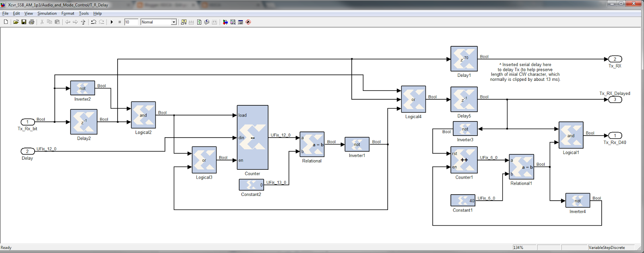Toggle the model browser icon
This screenshot has width=644, height=253.
click(x=240, y=22)
